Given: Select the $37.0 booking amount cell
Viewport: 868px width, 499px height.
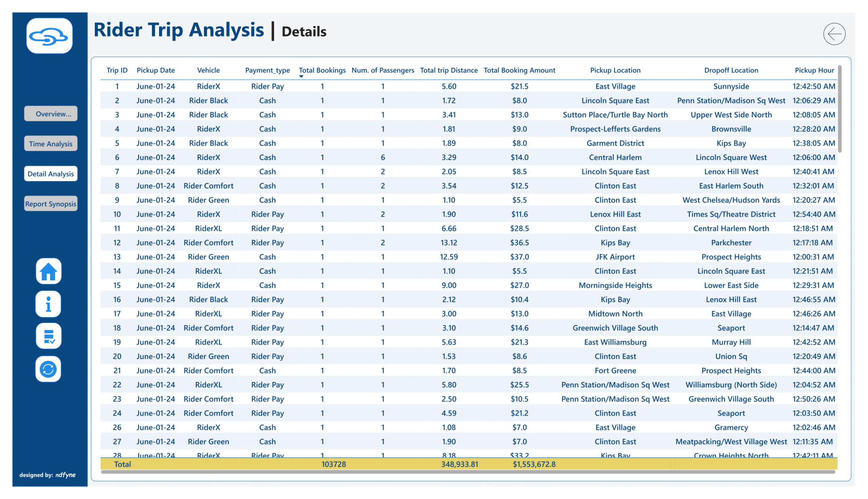Looking at the screenshot, I should pyautogui.click(x=519, y=257).
